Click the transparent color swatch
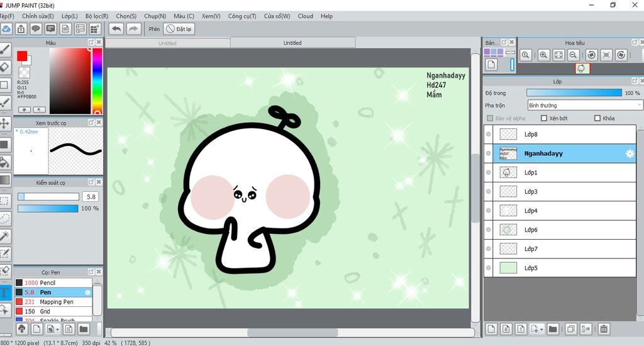Viewport: 644px width, 346px height. click(25, 72)
